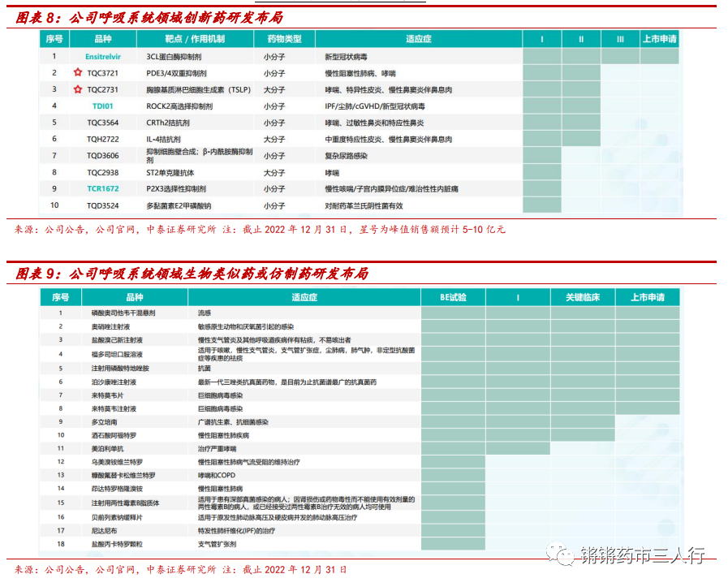728x587 pixels.
Task: Select the ROCK2高选择抑制剂 mechanism cell
Action: click(179, 106)
